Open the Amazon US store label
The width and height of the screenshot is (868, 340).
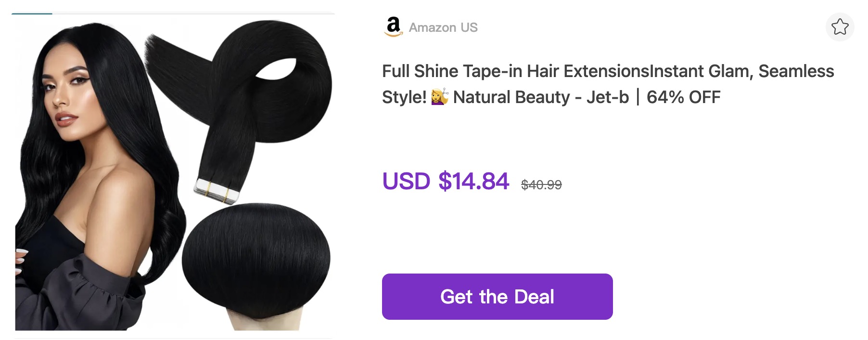point(443,27)
